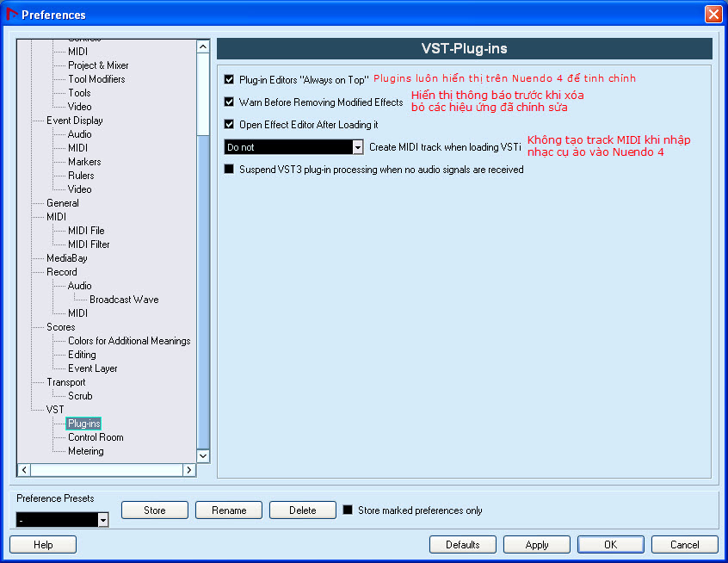Click the Preference Presets label
Screen dimensions: 728x563
pyautogui.click(x=55, y=498)
